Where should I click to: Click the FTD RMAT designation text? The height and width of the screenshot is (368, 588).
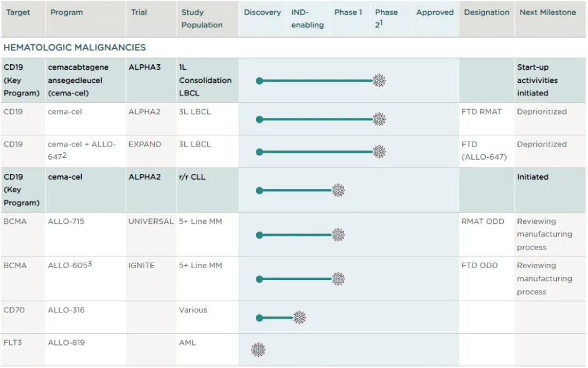(x=481, y=112)
